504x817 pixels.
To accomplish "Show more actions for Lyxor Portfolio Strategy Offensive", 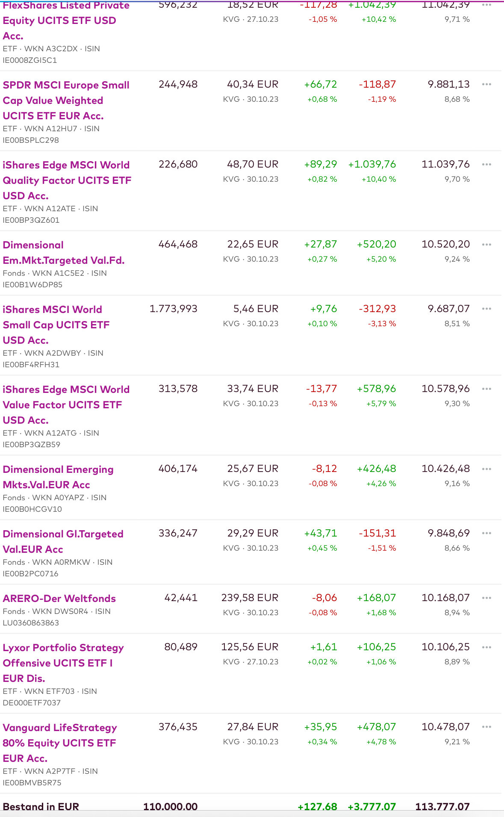I will (486, 647).
